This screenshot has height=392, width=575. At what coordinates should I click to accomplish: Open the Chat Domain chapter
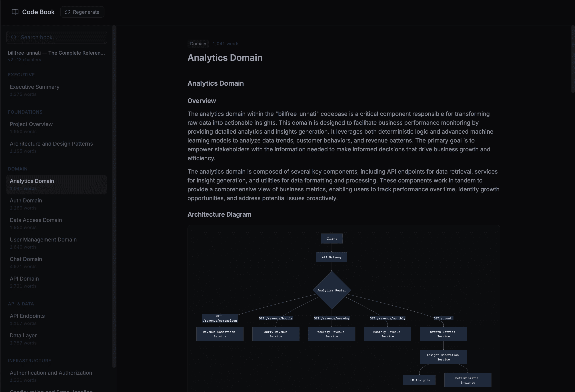click(26, 259)
